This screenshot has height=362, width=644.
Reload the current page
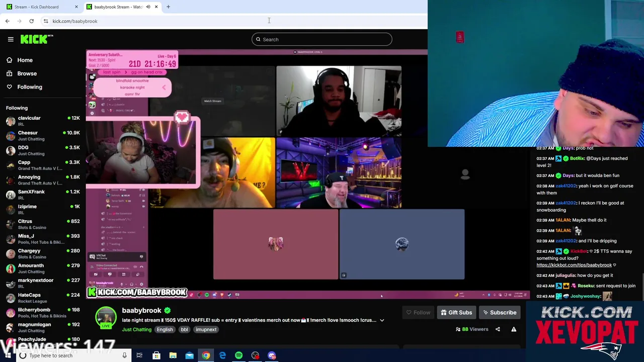[x=31, y=21]
